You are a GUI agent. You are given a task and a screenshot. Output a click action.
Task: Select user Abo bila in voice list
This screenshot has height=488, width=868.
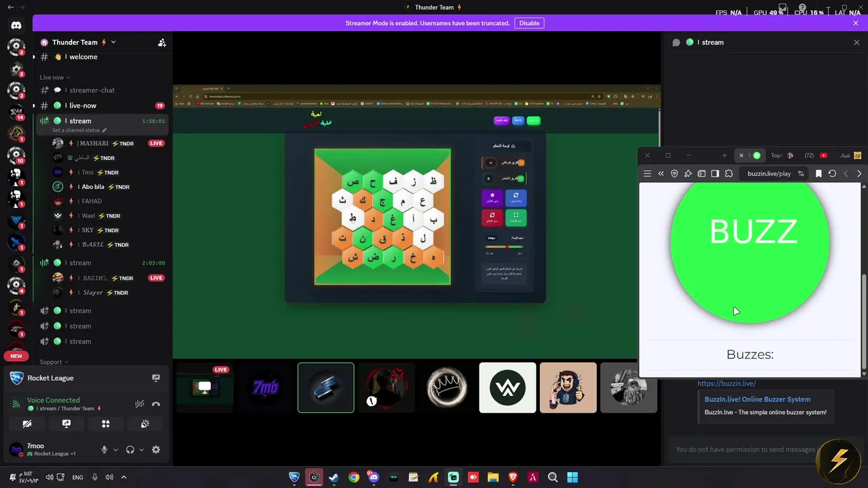coord(108,187)
